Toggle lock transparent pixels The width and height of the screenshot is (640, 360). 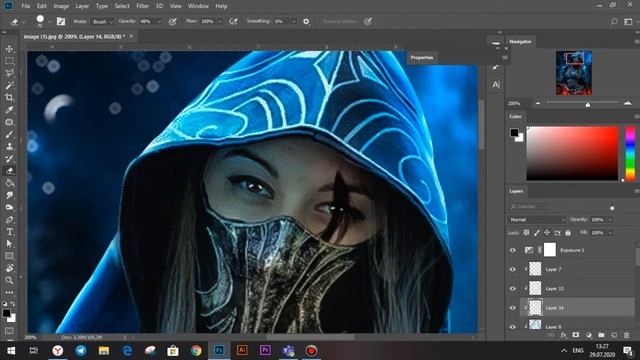526,233
